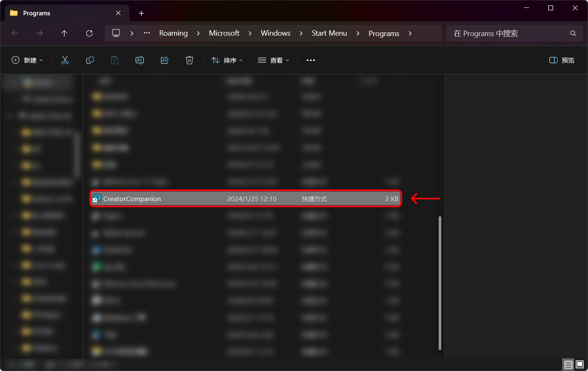Add a new tab with plus button
The image size is (588, 371).
tap(141, 13)
